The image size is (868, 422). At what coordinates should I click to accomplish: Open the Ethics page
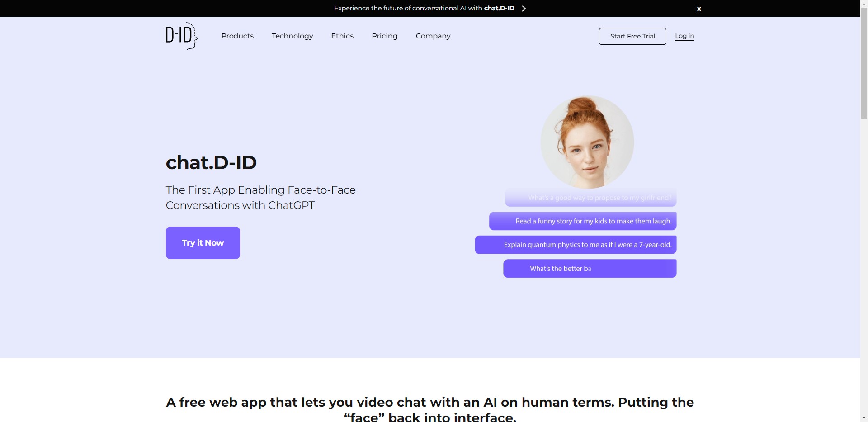[x=342, y=36]
